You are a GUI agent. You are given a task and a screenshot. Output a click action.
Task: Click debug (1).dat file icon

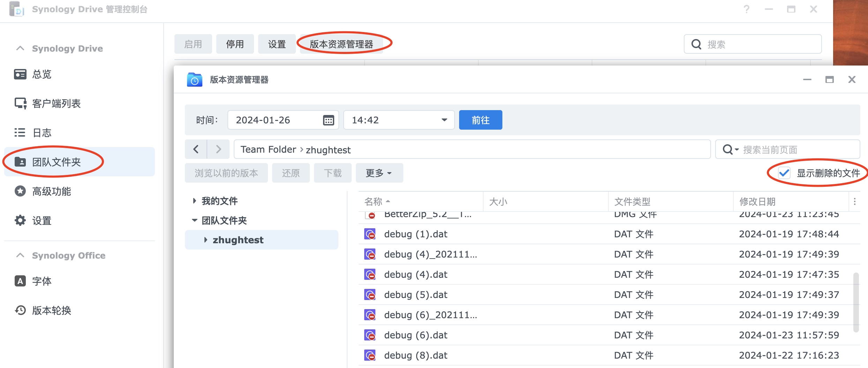(370, 234)
